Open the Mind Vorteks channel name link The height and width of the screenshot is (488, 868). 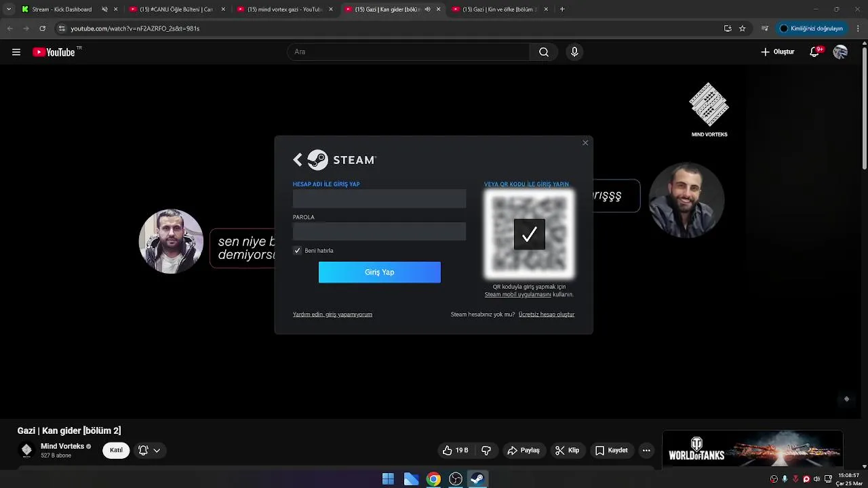[x=62, y=446]
